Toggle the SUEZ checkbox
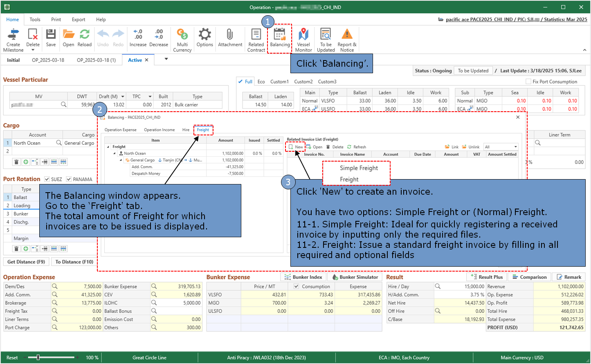The height and width of the screenshot is (364, 591). tap(47, 179)
